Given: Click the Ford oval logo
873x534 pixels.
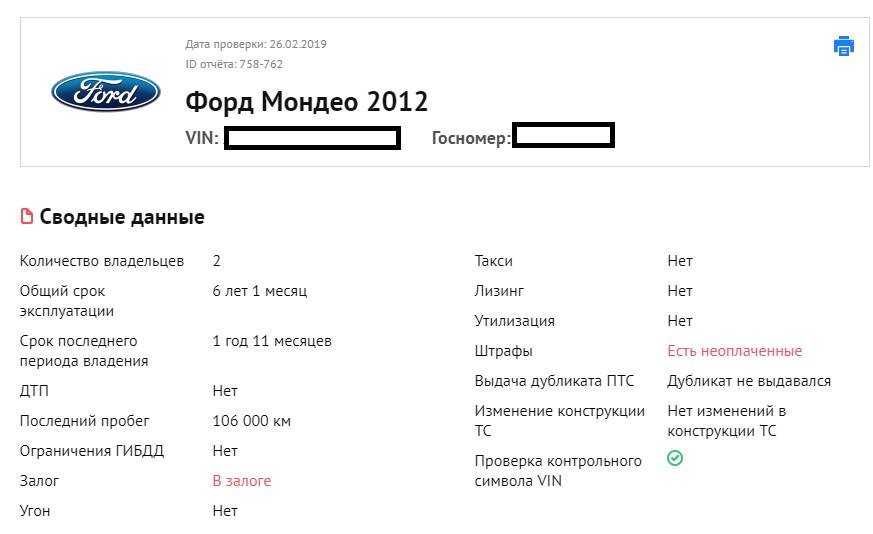Looking at the screenshot, I should [106, 92].
